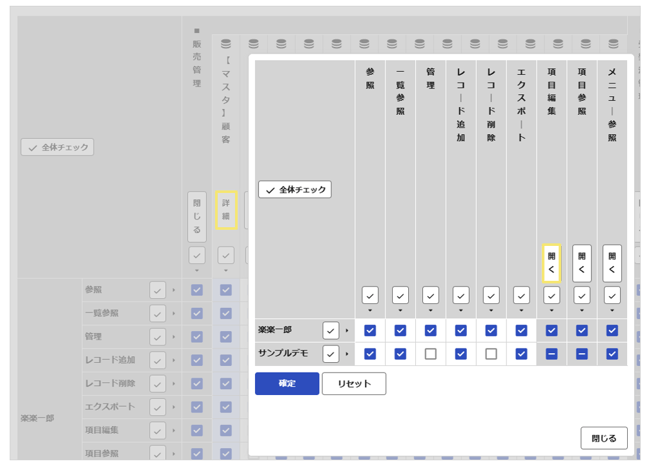Toggle レコード追加 column check-all button
The height and width of the screenshot is (468, 651).
[x=461, y=295]
